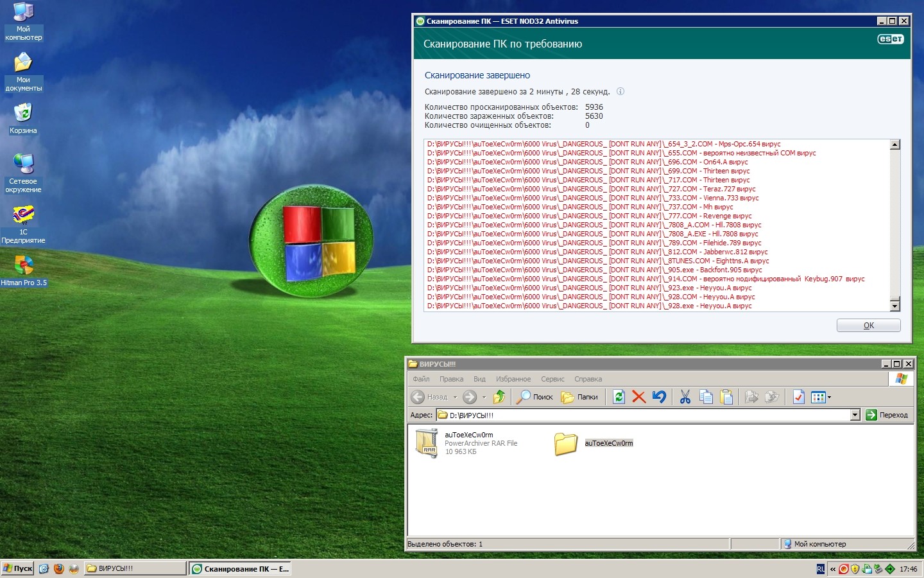
Task: Open the Сервис menu
Action: (552, 379)
